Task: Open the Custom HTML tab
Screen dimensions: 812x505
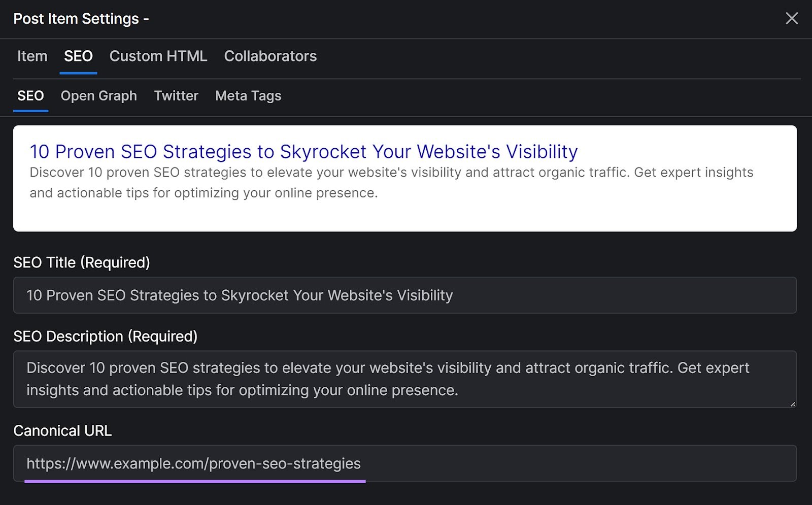Action: (x=158, y=56)
